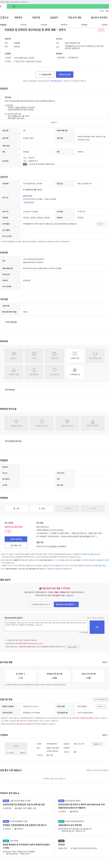Open the 로그인 link
109x868 pixels.
[102, 11]
